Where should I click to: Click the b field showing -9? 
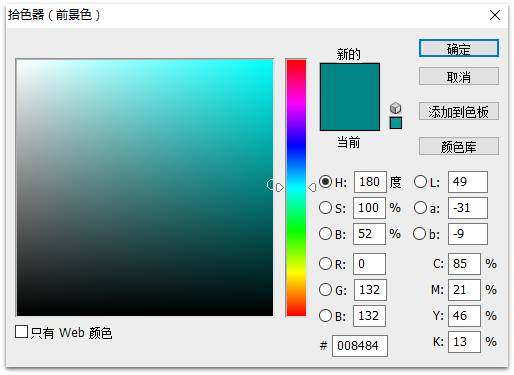(468, 234)
